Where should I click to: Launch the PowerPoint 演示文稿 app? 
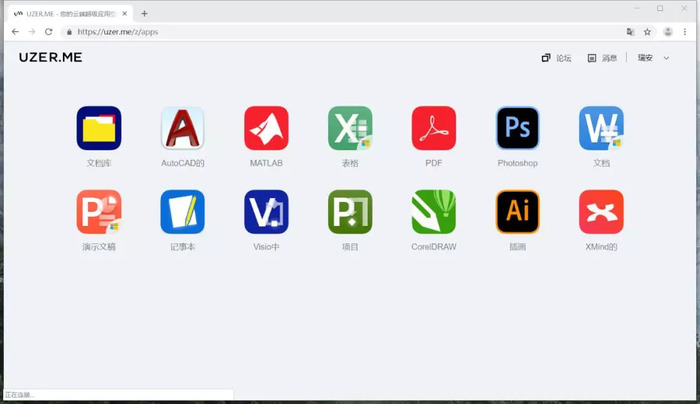pos(99,212)
